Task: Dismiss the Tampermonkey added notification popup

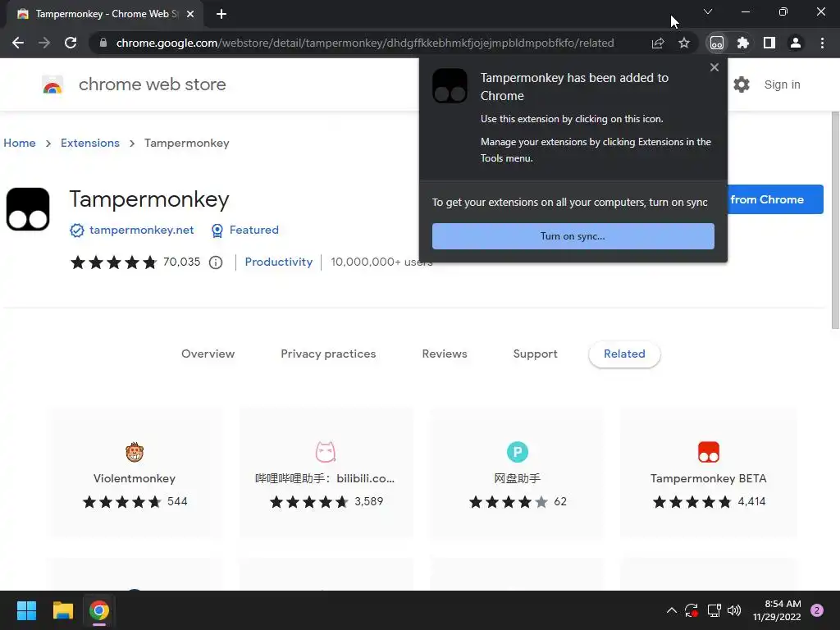Action: coord(714,67)
